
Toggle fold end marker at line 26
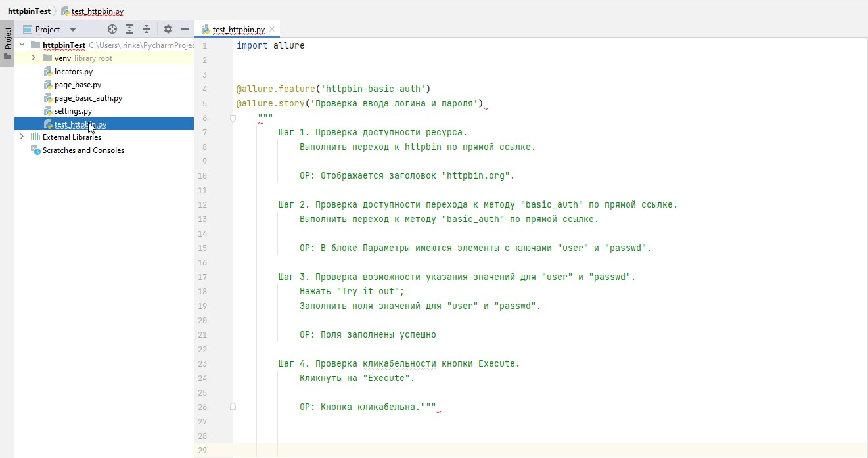click(233, 407)
